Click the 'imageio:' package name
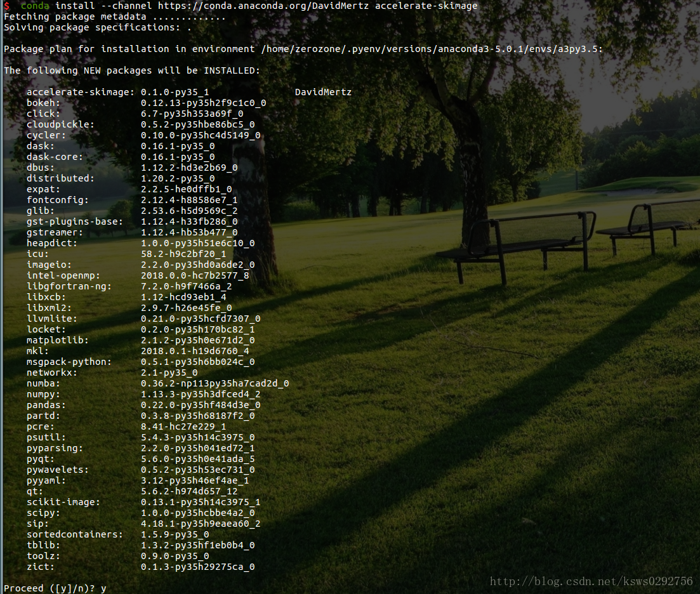 (x=49, y=265)
